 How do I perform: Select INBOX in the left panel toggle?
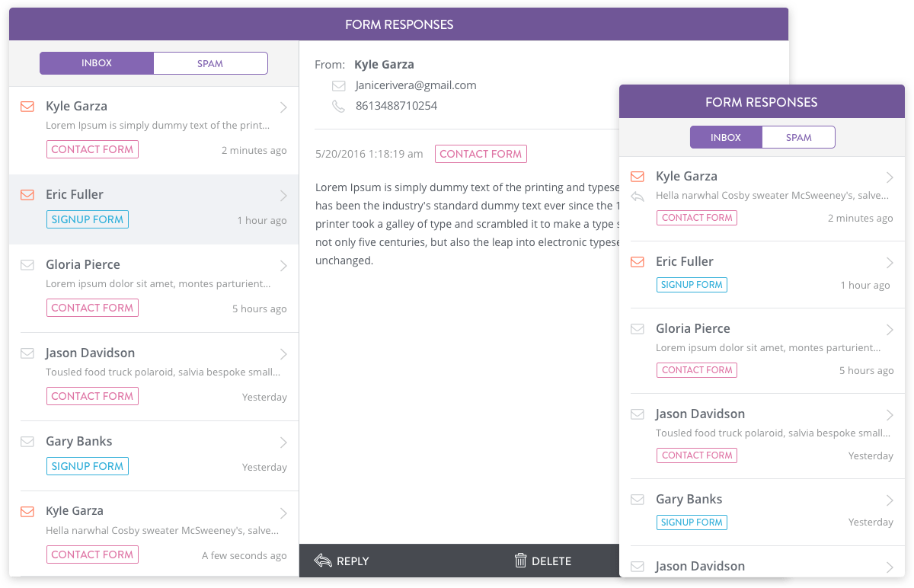tap(97, 63)
